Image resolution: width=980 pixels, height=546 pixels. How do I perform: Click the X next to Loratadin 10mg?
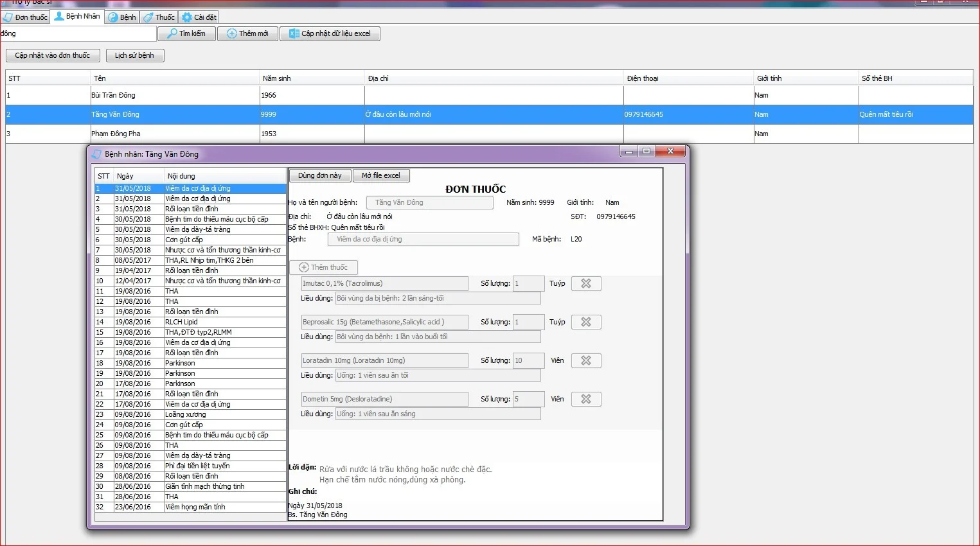point(586,360)
